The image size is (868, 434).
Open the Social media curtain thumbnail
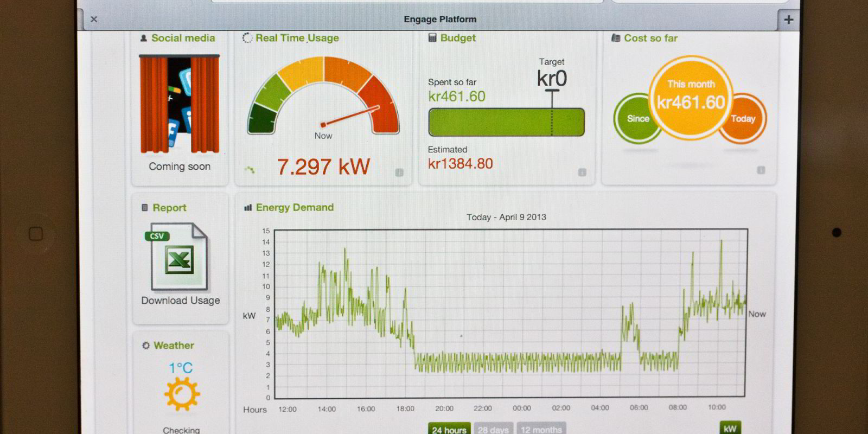click(180, 104)
